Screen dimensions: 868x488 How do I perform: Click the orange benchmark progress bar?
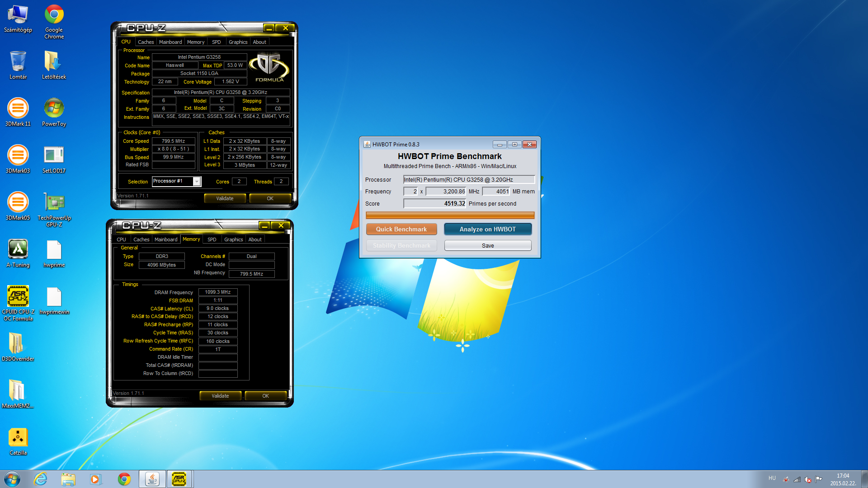click(450, 215)
